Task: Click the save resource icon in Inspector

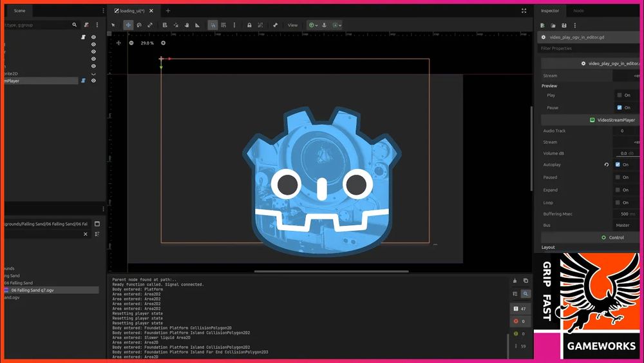Action: coord(563,25)
